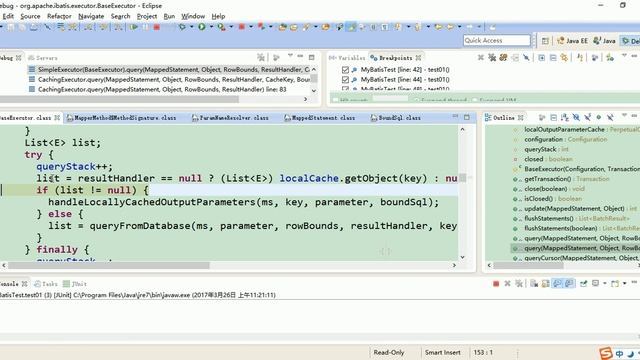
Task: Click the Debug bug launch icon in the toolbar
Action: (182, 27)
